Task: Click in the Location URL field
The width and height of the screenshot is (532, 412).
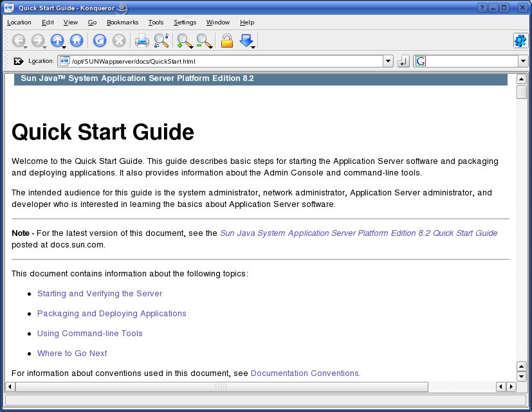Action: click(x=226, y=61)
